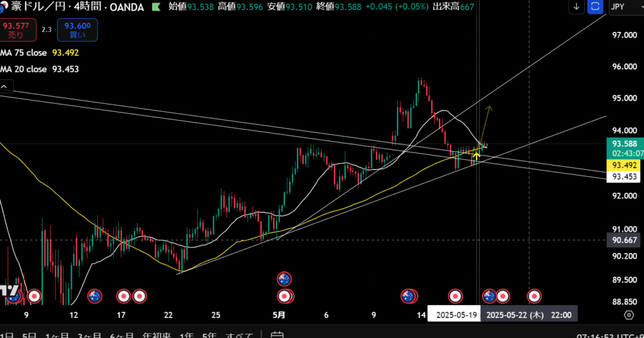Select the 3ヶ月 time range
Screen dimensions: 644x338
(x=89, y=335)
